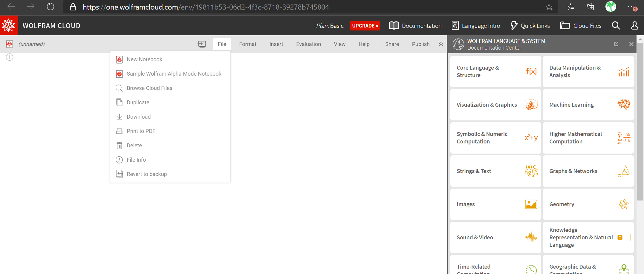The image size is (644, 274).
Task: Open Cloud Files folder icon
Action: pyautogui.click(x=565, y=26)
